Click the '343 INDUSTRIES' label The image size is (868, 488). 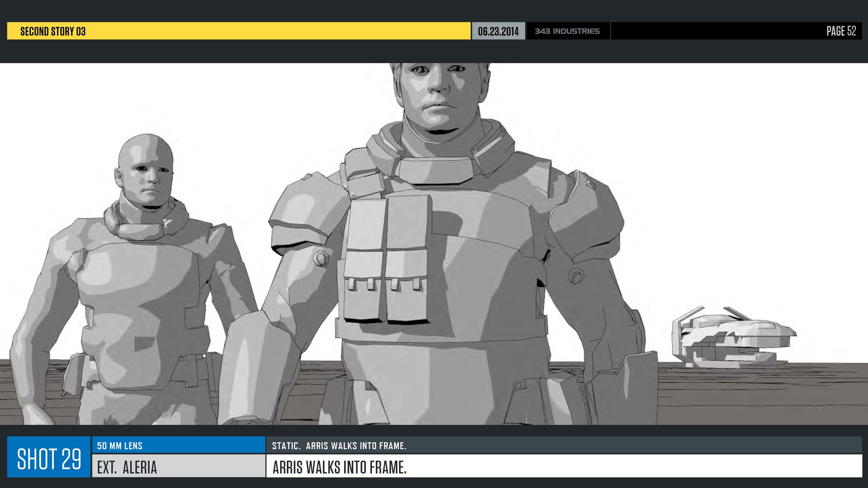tap(567, 31)
